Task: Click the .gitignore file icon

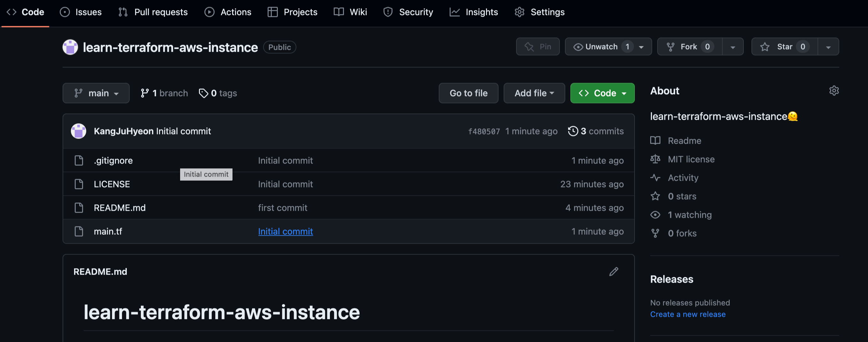Action: click(79, 160)
